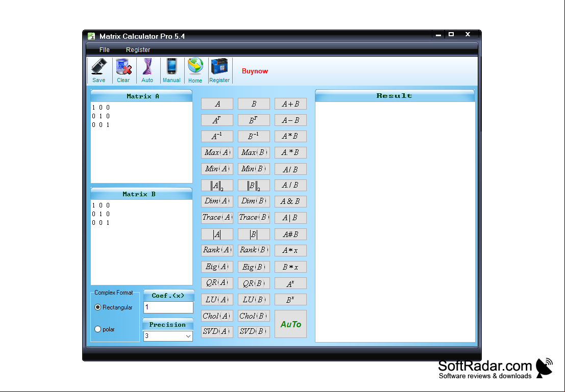Screen dimensions: 565x392
Task: Click the A−B subtraction button
Action: point(290,120)
